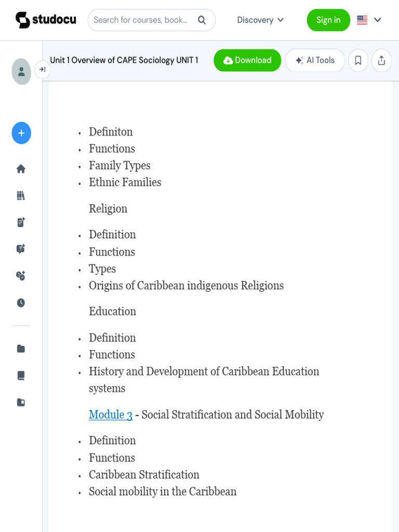
Task: Click the Studocu logo
Action: click(x=46, y=20)
